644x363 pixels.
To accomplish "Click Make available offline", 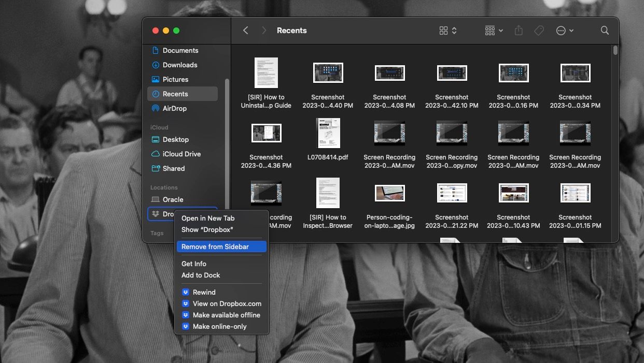I will [x=226, y=315].
